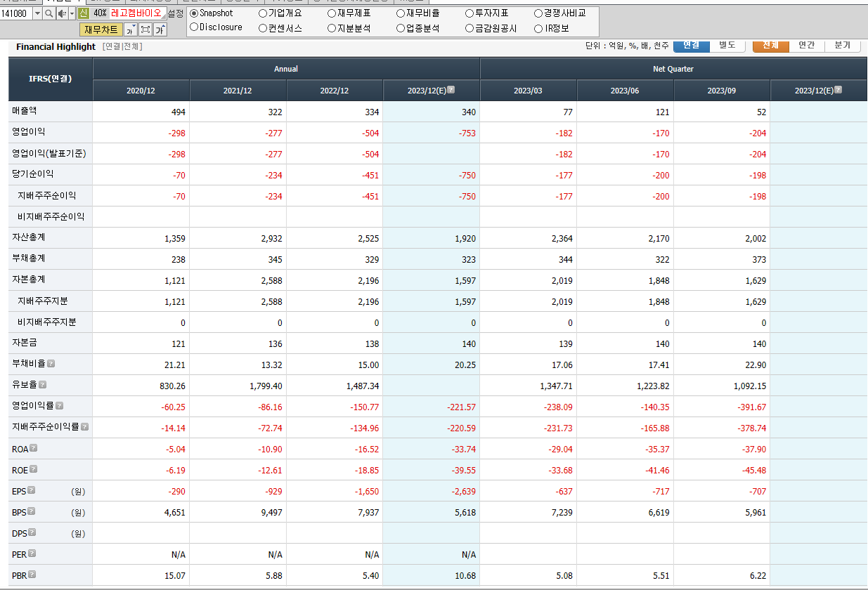Viewport: 868px width, 590px height.
Task: Click help icon on Annual 2023/12(E) header
Action: pyautogui.click(x=451, y=90)
